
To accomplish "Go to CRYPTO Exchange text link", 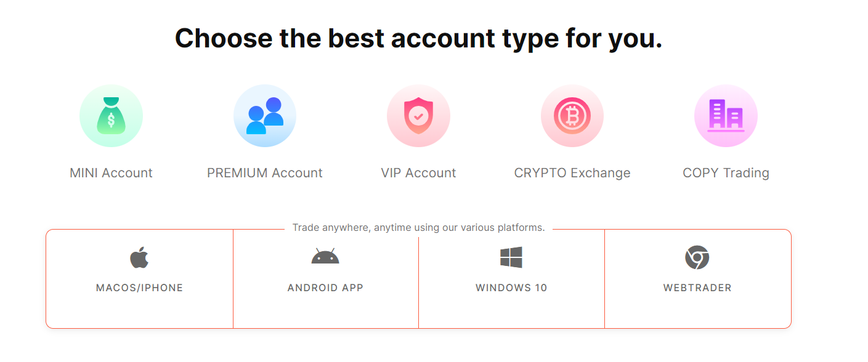I will pyautogui.click(x=572, y=173).
